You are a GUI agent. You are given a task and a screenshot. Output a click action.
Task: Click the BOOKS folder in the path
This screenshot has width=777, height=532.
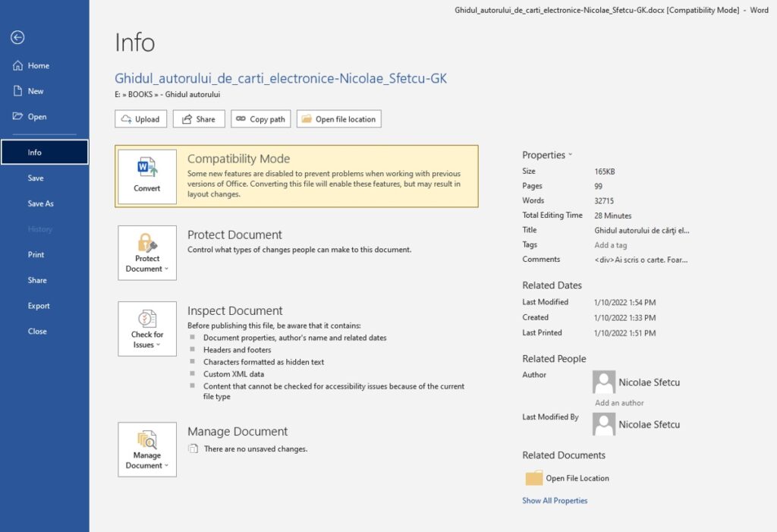coord(140,94)
